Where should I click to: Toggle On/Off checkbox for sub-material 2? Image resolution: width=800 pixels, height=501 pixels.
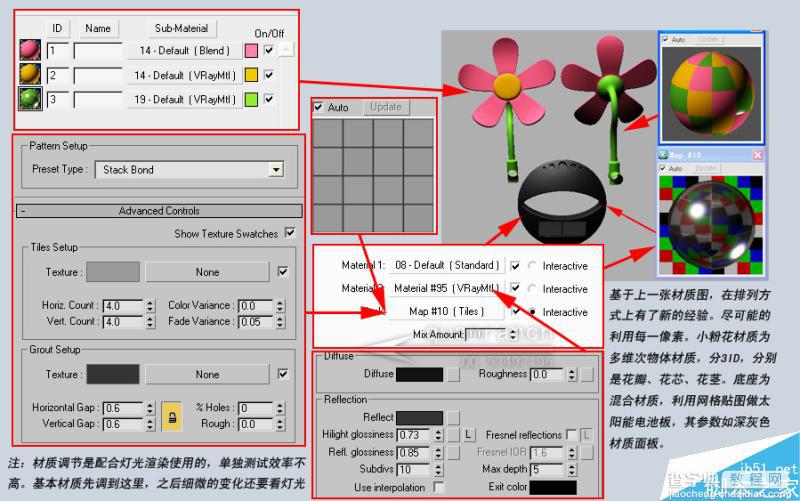coord(269,74)
